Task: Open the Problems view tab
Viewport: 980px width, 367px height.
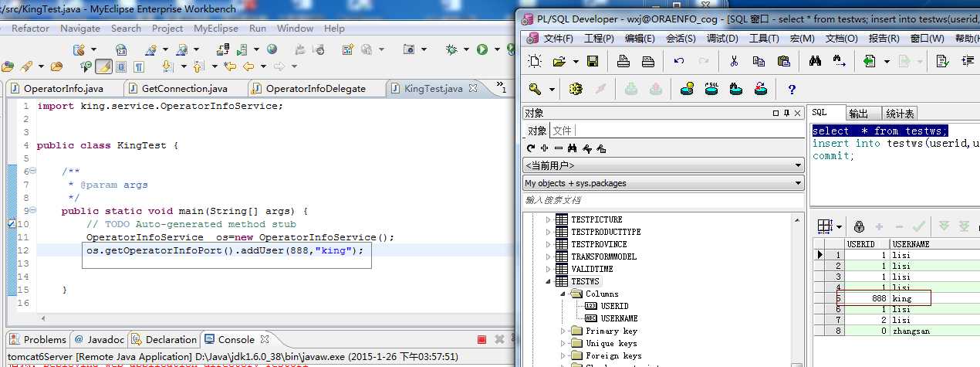Action: tap(38, 339)
